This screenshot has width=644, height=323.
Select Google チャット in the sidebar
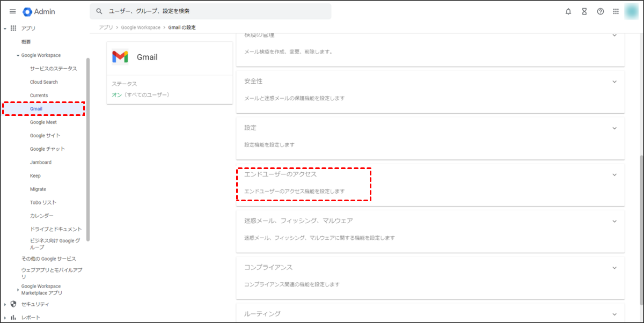pyautogui.click(x=47, y=149)
